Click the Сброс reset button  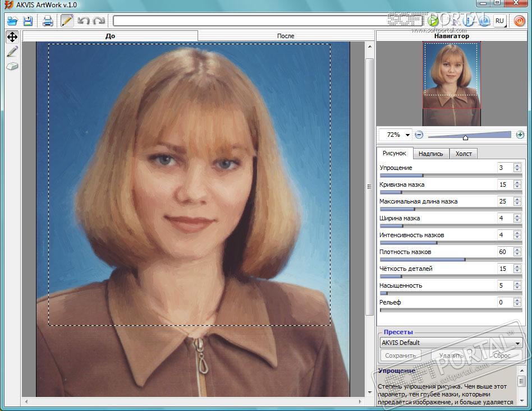coord(502,355)
